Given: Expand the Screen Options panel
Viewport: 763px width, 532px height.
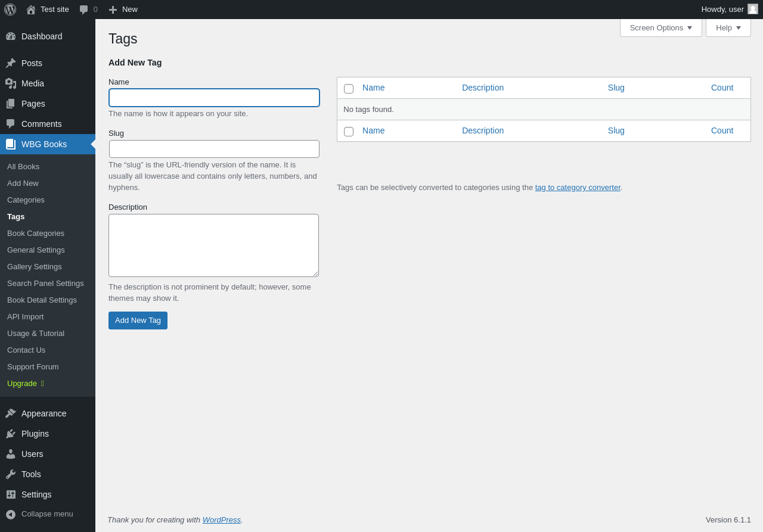Looking at the screenshot, I should 660,27.
